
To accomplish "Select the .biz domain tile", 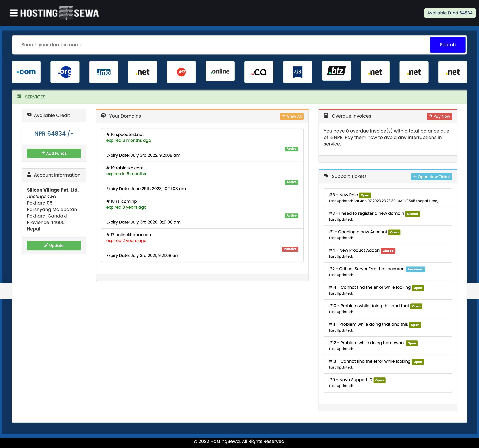I will click(x=336, y=71).
